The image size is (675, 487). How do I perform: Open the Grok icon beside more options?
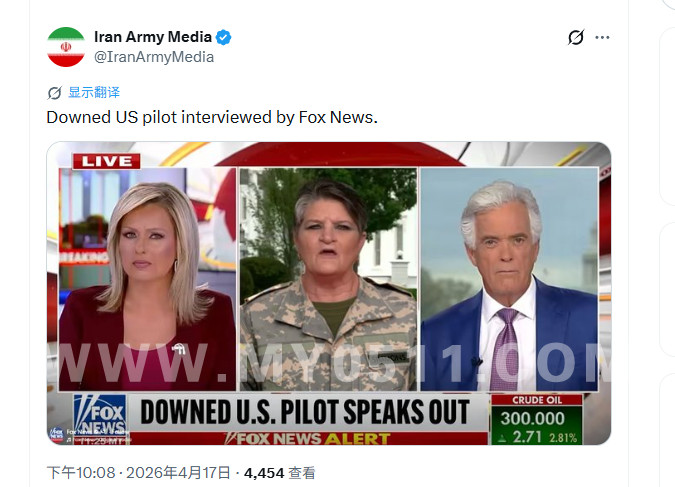[576, 37]
